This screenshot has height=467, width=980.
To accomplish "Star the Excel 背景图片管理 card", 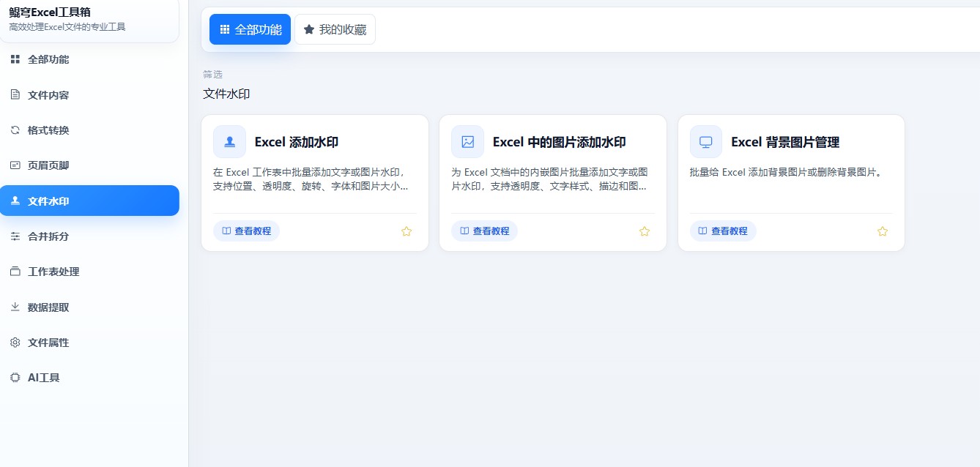I will (x=883, y=231).
